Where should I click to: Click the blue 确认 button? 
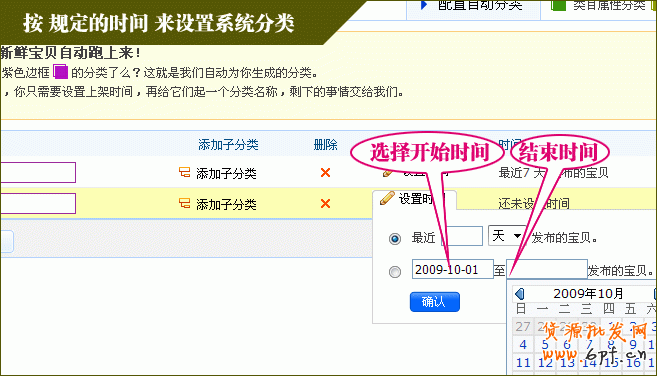click(435, 302)
